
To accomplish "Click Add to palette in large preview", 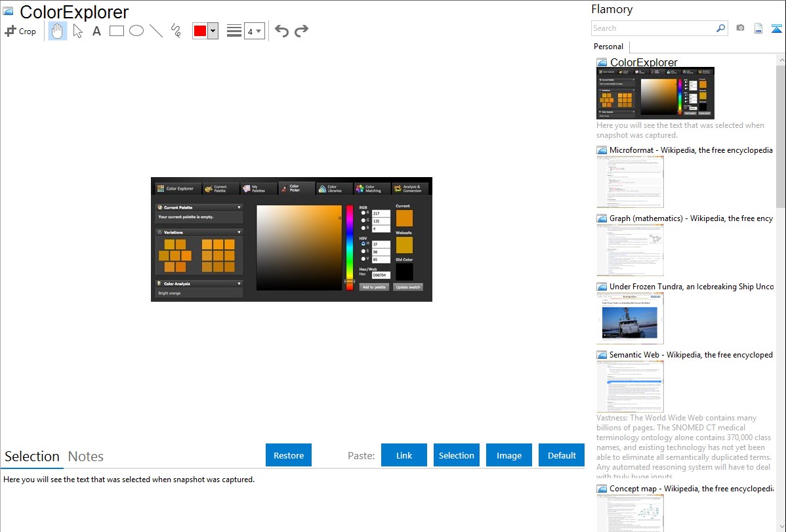I will tap(374, 287).
